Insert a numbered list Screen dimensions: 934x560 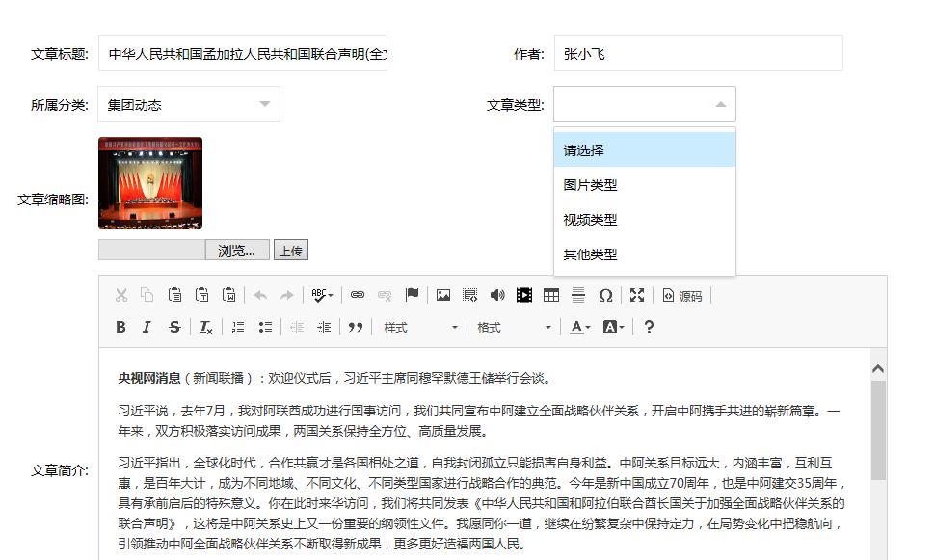pyautogui.click(x=238, y=328)
